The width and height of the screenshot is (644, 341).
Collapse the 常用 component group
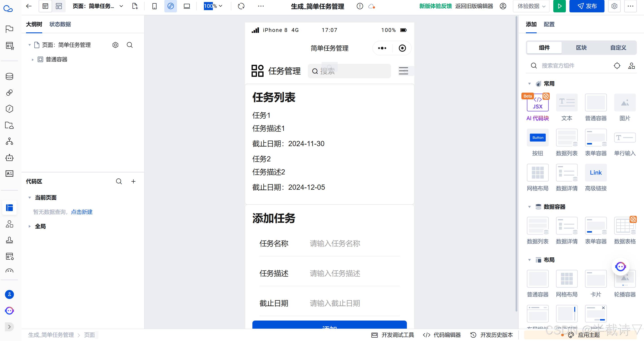pos(529,84)
